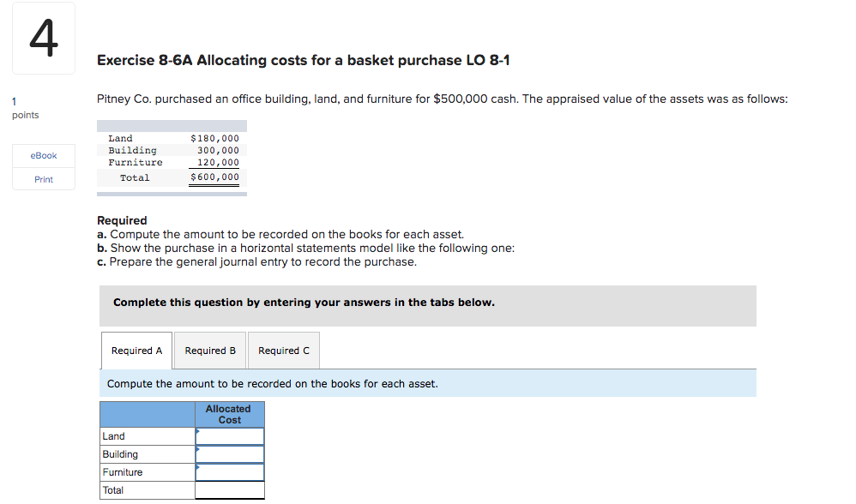Screen dimensions: 856x504
Task: Open the hint marker in Furniture cost cell
Action: tap(200, 469)
